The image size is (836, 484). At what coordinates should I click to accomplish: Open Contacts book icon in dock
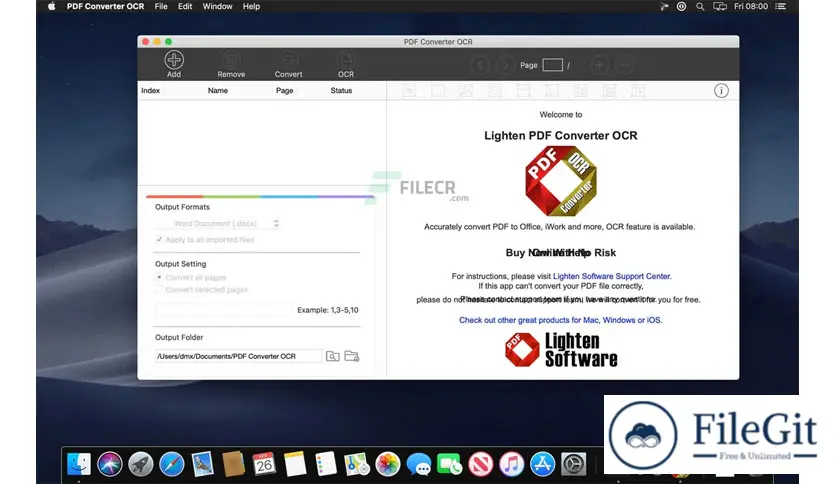click(x=233, y=464)
